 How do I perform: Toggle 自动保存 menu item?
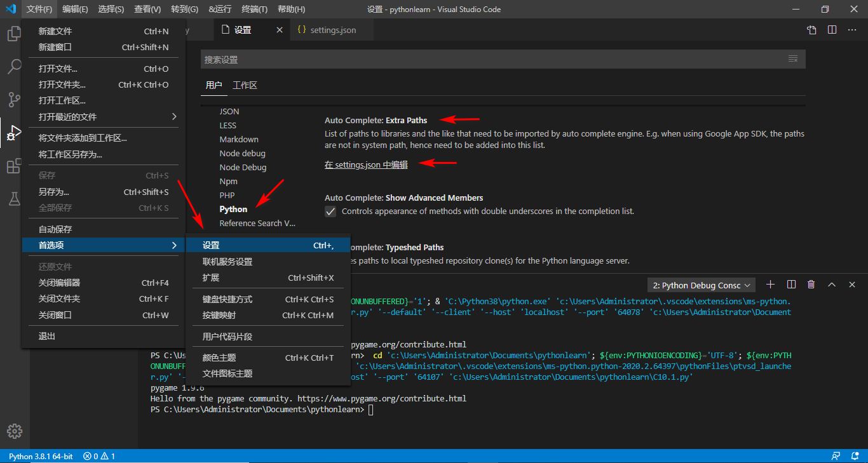click(x=103, y=229)
